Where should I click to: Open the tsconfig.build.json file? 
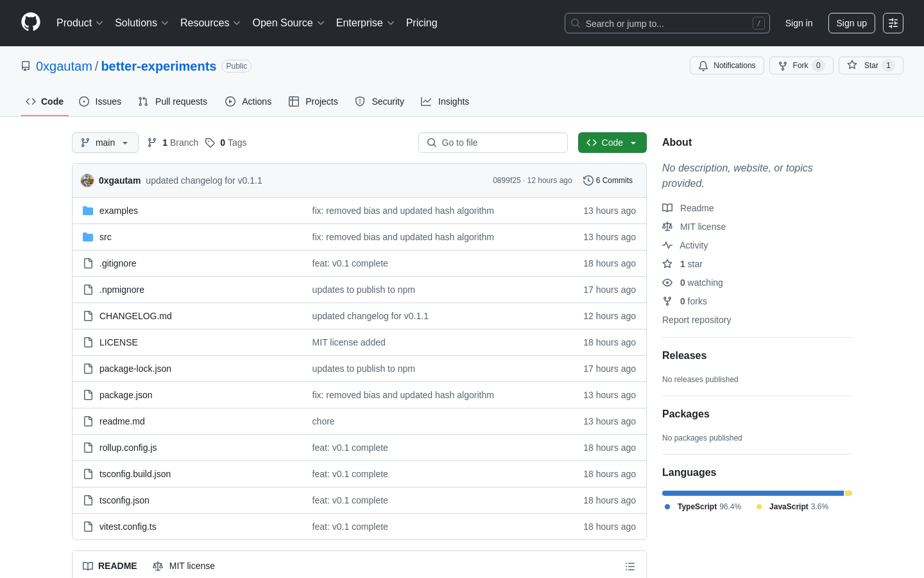tap(135, 474)
